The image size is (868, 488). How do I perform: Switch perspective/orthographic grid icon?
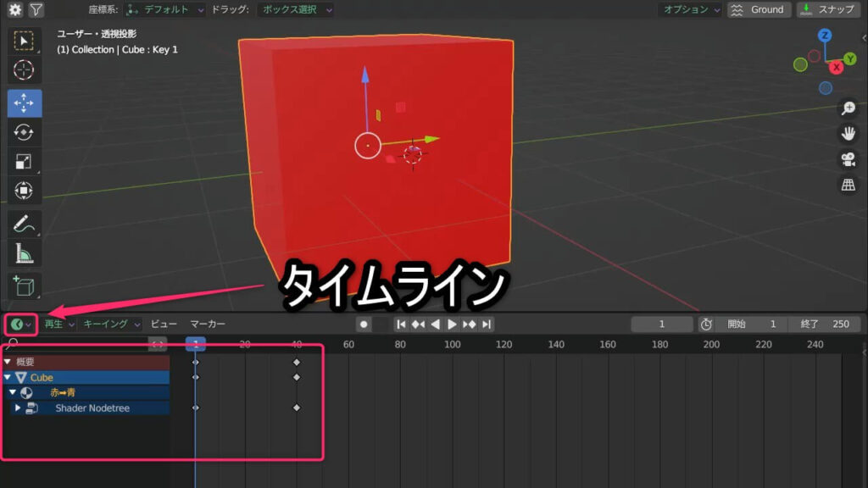tap(848, 185)
